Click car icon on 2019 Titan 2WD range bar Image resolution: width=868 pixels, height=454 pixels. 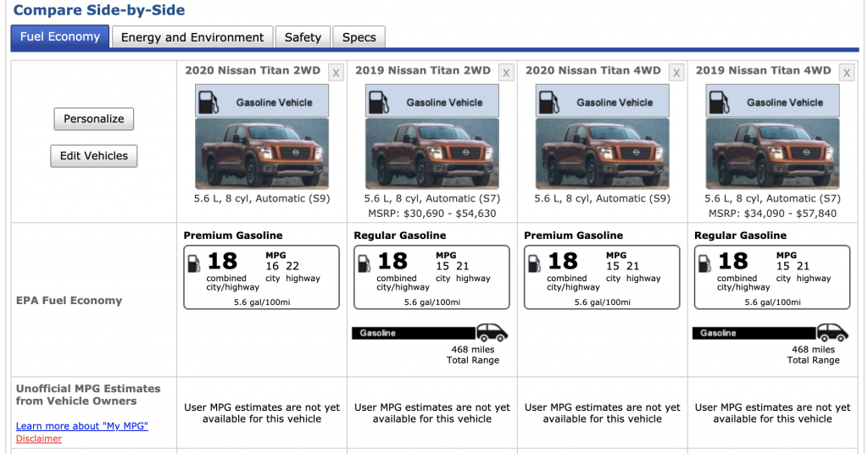pos(492,332)
